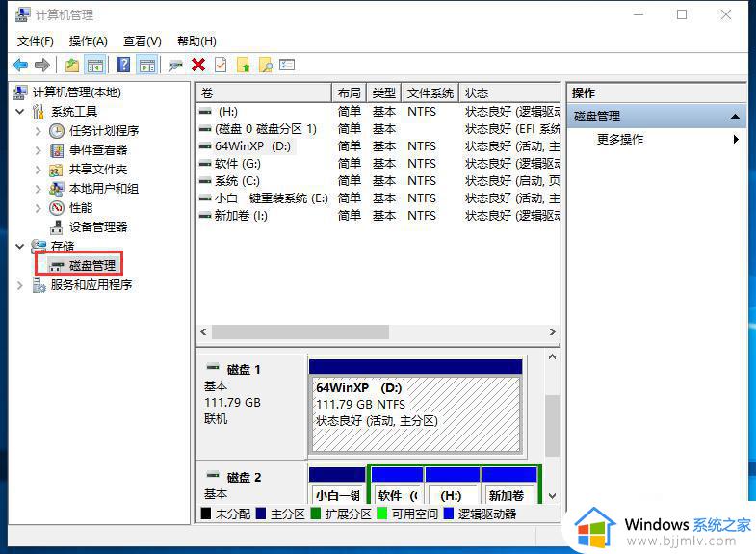The image size is (756, 554).
Task: Click the yellow folder up-arrow toolbar icon
Action: [x=244, y=65]
